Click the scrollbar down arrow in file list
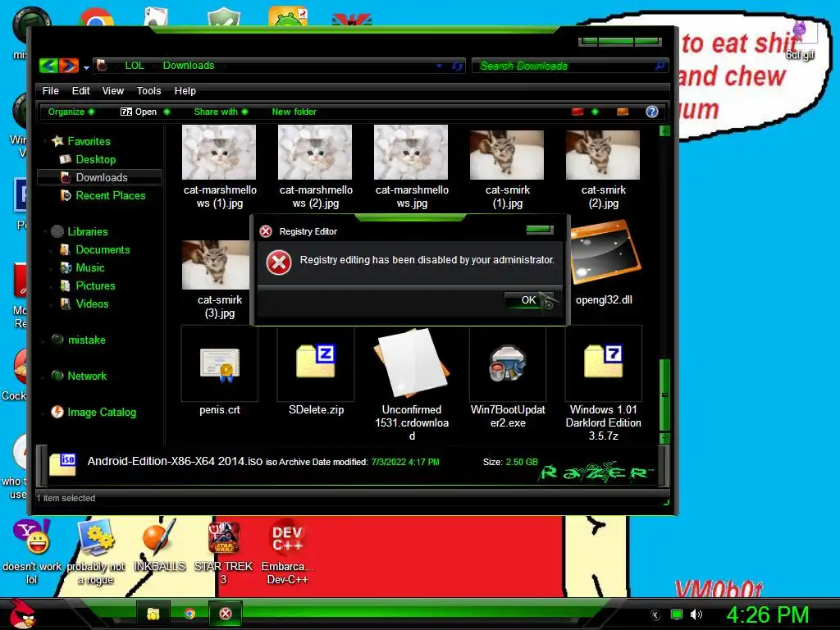 [664, 438]
